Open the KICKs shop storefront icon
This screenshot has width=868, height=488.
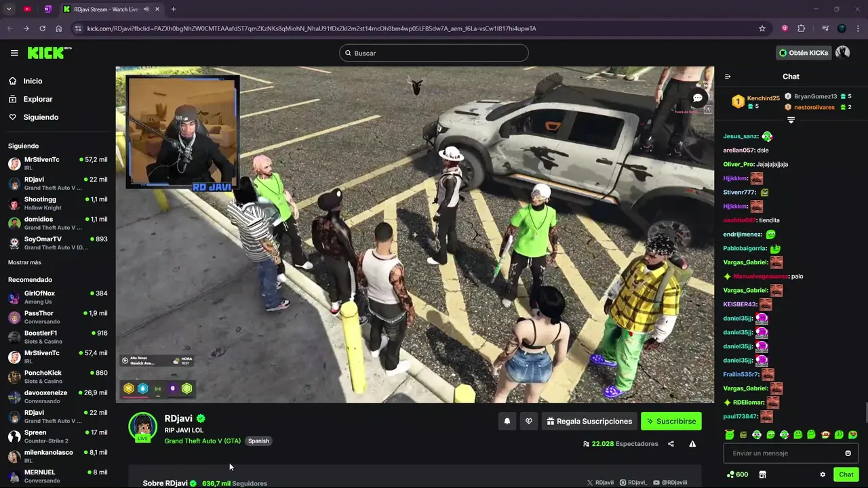[762, 474]
